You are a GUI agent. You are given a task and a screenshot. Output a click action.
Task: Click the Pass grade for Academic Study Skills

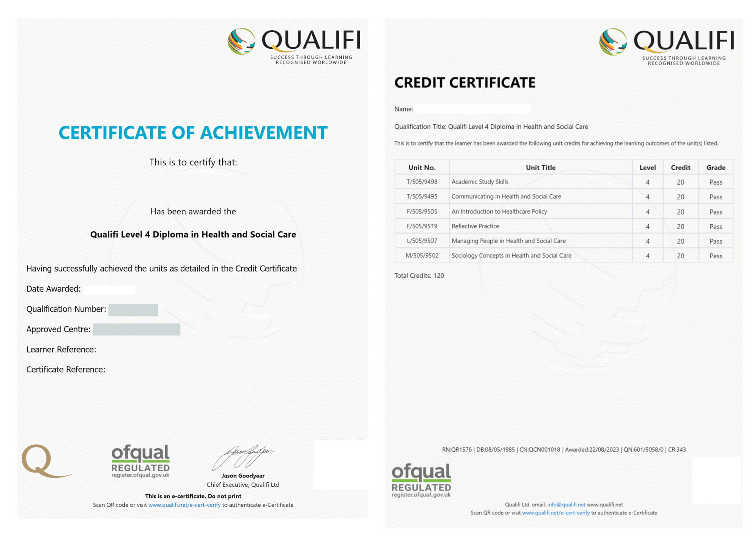716,182
